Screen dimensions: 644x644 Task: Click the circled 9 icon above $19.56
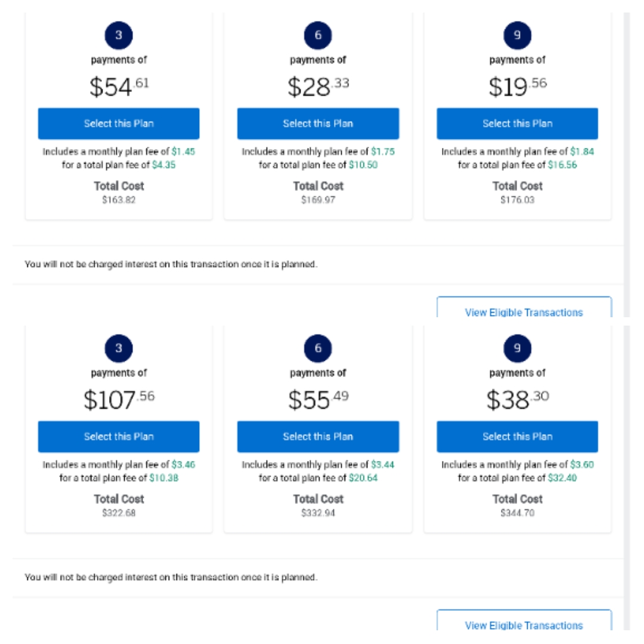tap(517, 35)
